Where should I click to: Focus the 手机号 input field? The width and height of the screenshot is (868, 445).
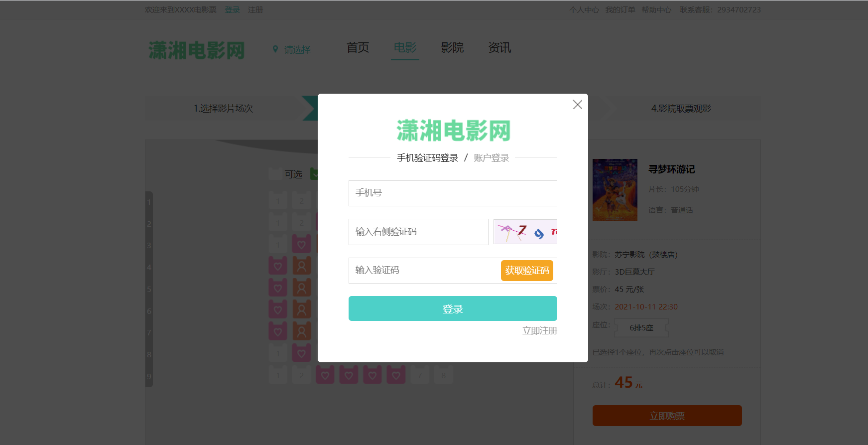[x=453, y=193]
